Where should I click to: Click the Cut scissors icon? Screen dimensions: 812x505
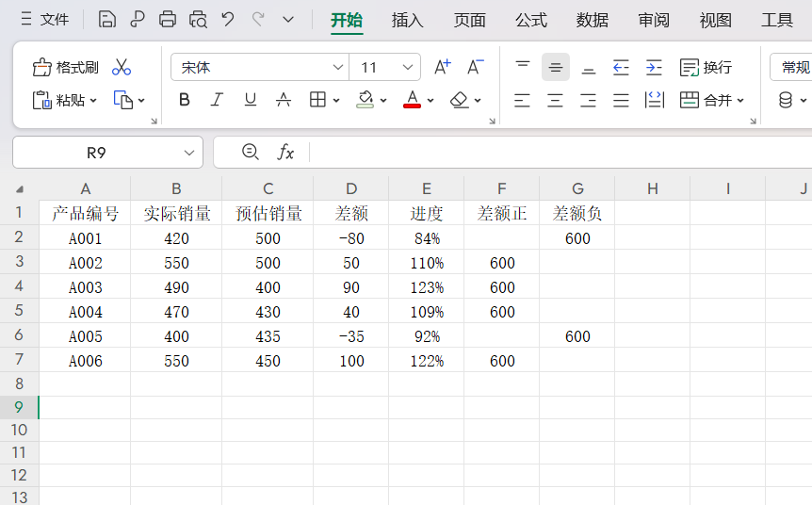[x=122, y=67]
